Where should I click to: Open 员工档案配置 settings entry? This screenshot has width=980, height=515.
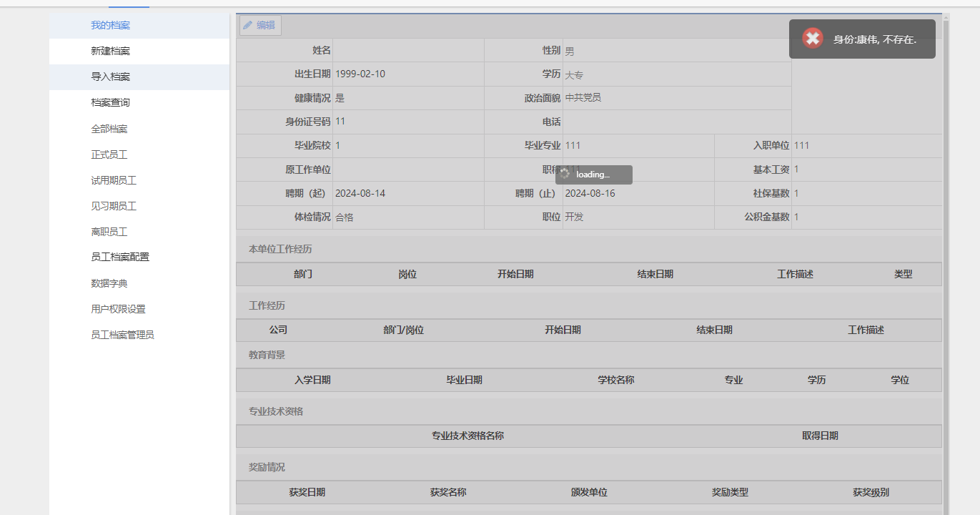(x=120, y=257)
